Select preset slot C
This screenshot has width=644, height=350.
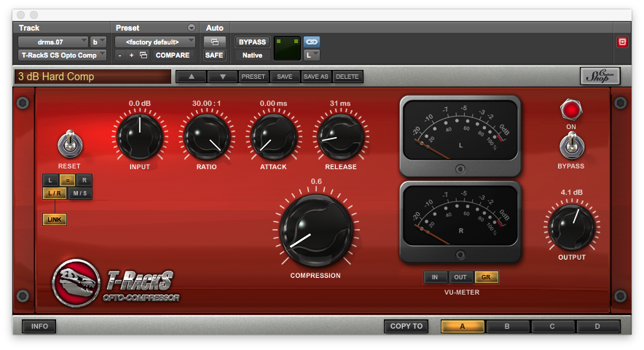coord(552,326)
